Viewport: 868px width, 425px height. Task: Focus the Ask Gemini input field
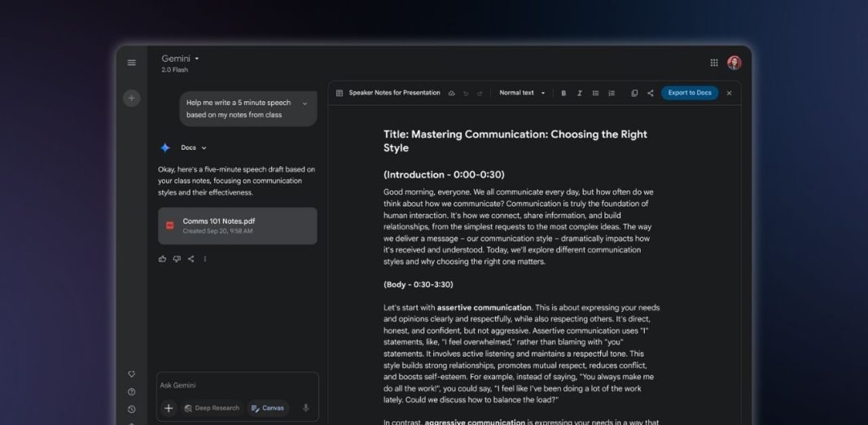(x=238, y=385)
